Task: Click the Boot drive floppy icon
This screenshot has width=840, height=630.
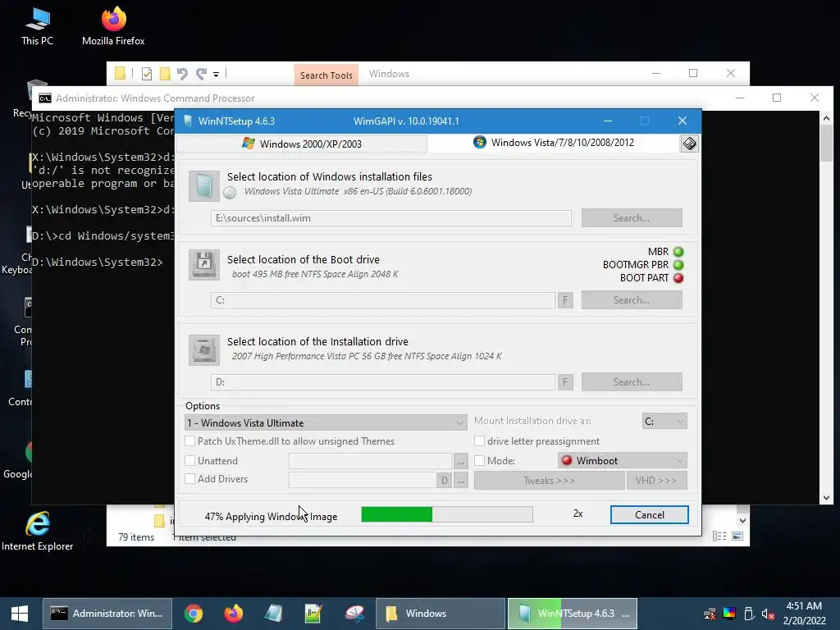Action: click(x=204, y=265)
